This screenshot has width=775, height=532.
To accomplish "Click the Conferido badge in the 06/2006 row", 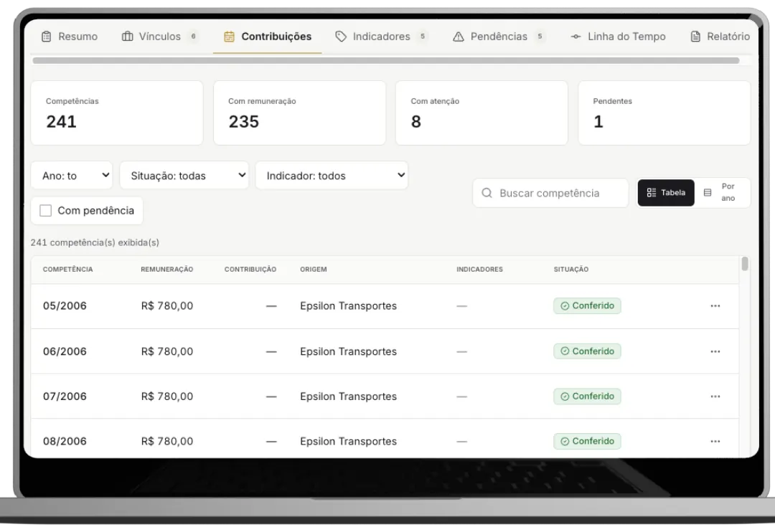I will [587, 351].
